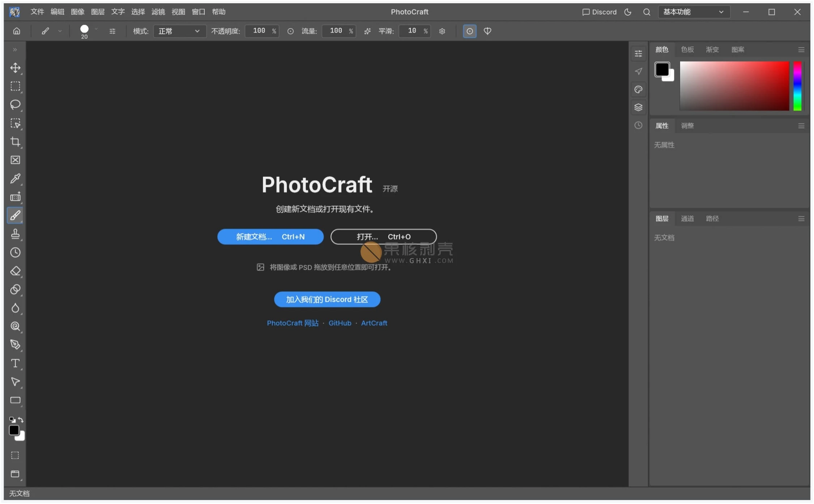Select the Type text tool
This screenshot has height=504, width=814.
[x=15, y=363]
